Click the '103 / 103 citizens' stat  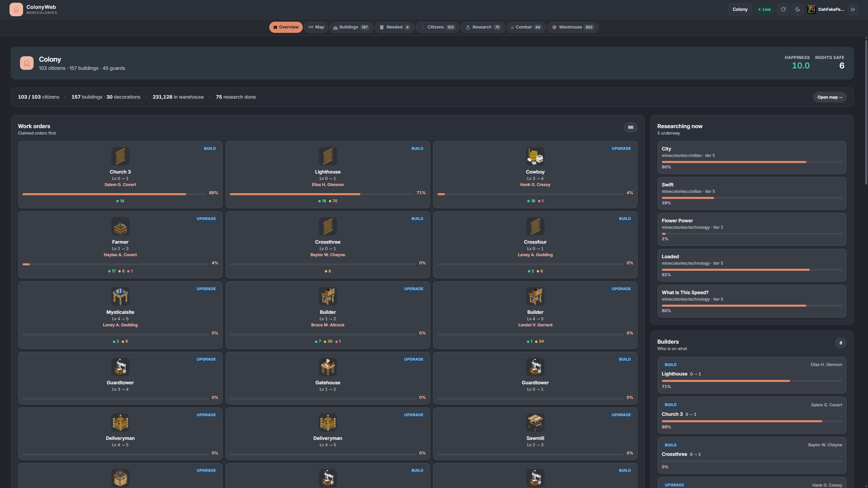click(39, 97)
